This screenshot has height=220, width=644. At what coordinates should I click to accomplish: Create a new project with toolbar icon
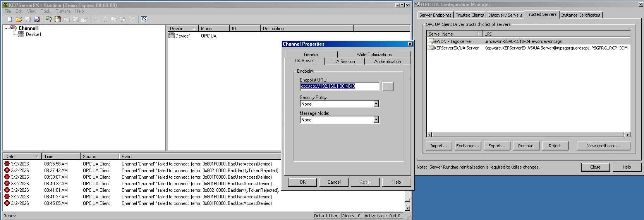(10, 19)
